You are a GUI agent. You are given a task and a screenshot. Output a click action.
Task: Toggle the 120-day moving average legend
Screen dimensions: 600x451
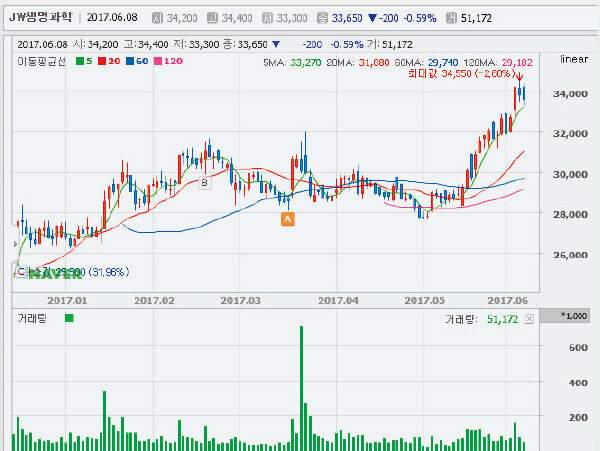coord(168,61)
